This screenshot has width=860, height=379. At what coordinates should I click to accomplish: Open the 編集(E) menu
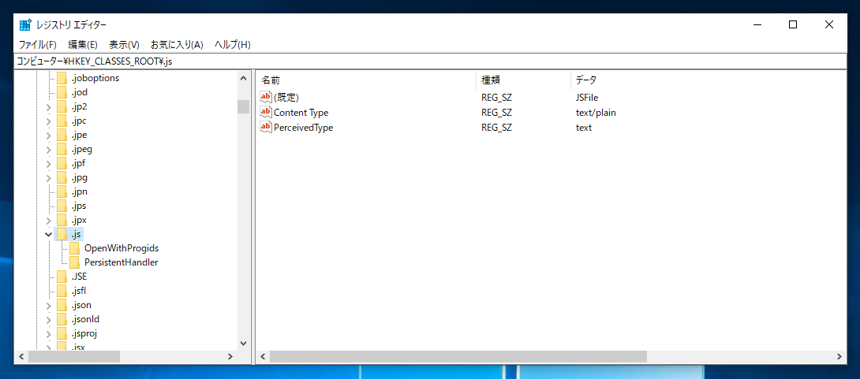[x=83, y=44]
